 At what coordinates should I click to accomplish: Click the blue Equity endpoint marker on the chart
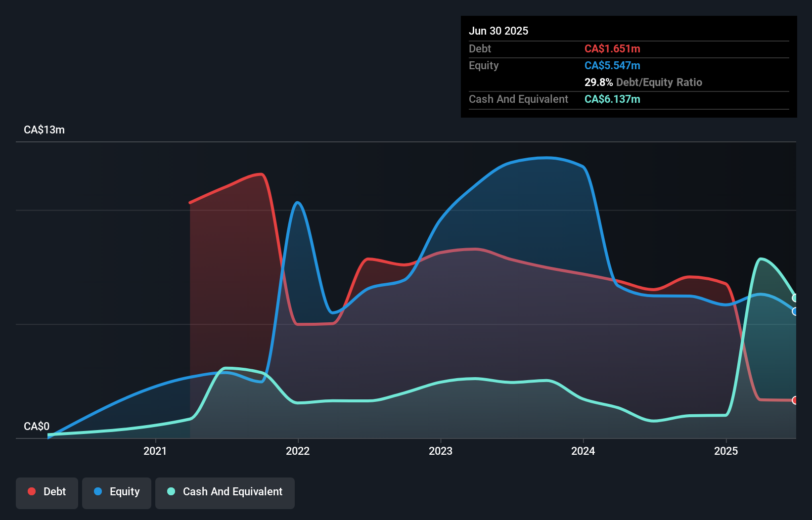[795, 311]
